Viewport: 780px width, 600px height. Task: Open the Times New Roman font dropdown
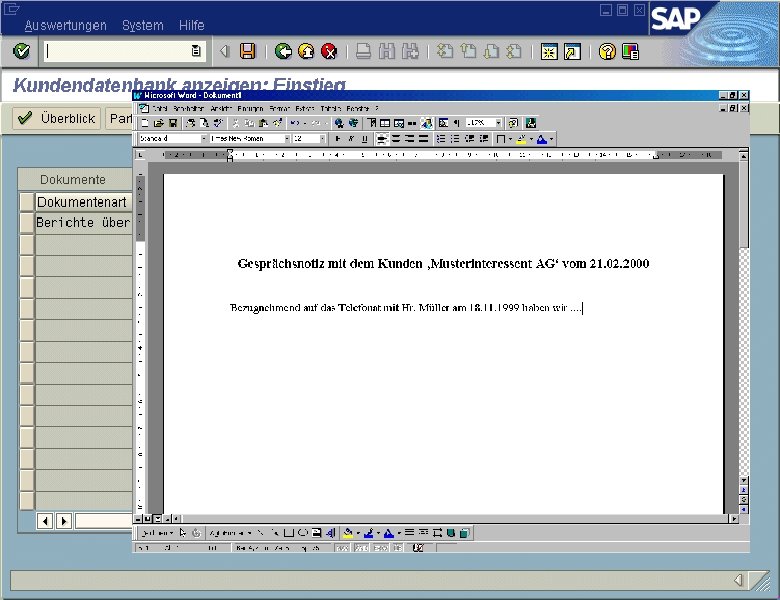[287, 138]
